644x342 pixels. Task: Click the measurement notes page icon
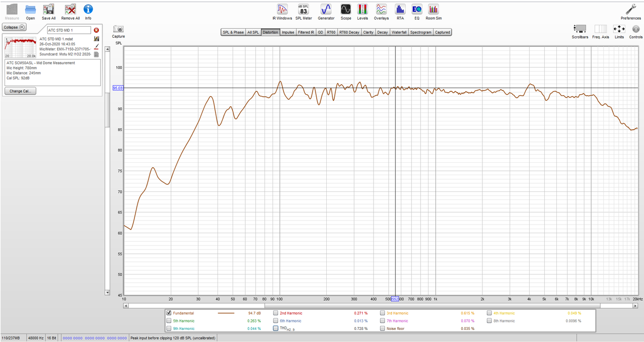(x=96, y=54)
